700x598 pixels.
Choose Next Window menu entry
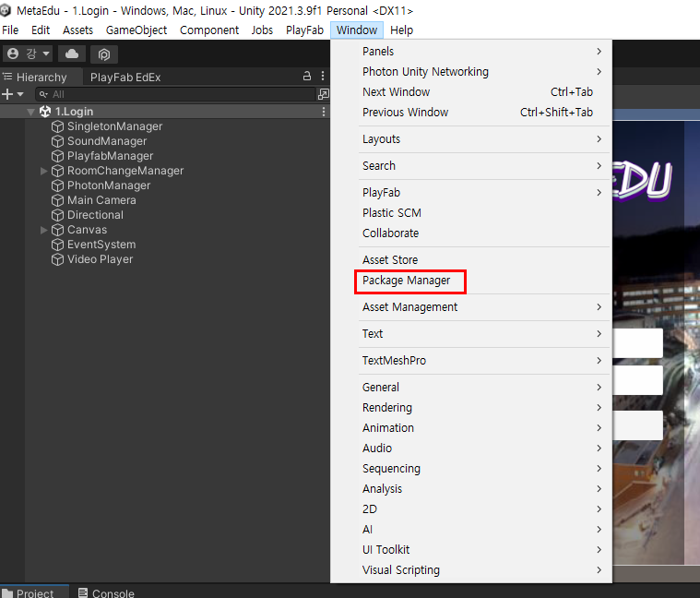pyautogui.click(x=471, y=92)
